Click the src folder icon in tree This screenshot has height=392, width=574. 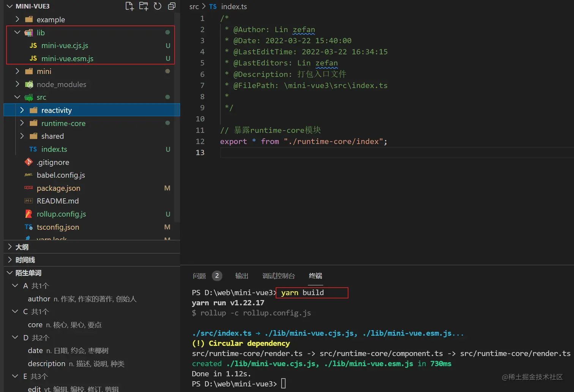pyautogui.click(x=28, y=97)
